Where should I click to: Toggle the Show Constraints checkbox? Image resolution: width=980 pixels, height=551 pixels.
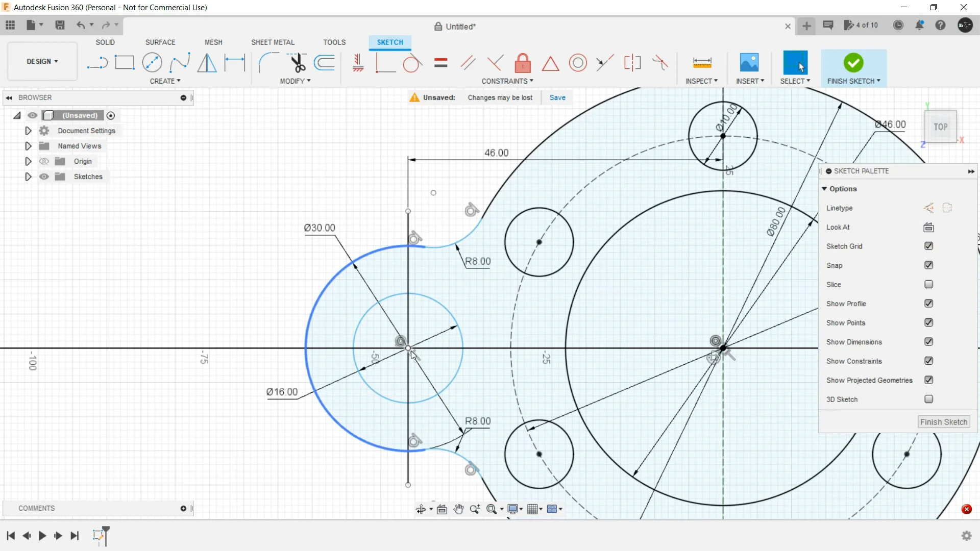click(929, 361)
